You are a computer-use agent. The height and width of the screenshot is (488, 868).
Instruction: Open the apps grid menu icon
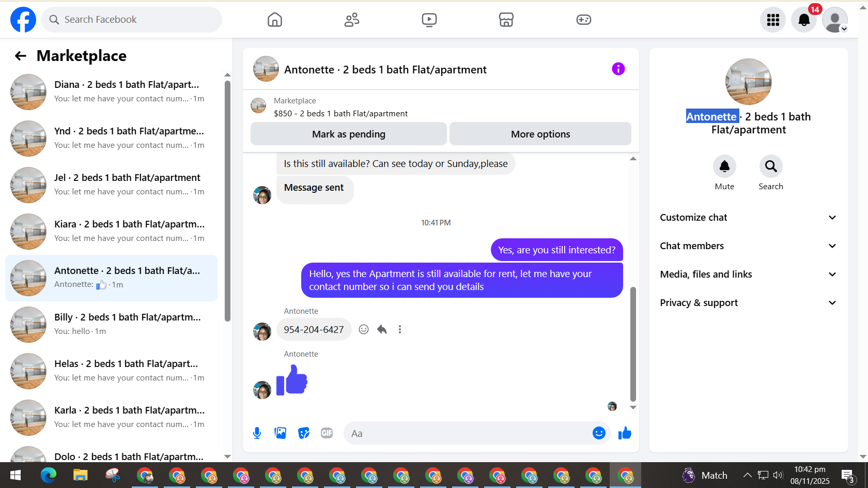pyautogui.click(x=773, y=20)
